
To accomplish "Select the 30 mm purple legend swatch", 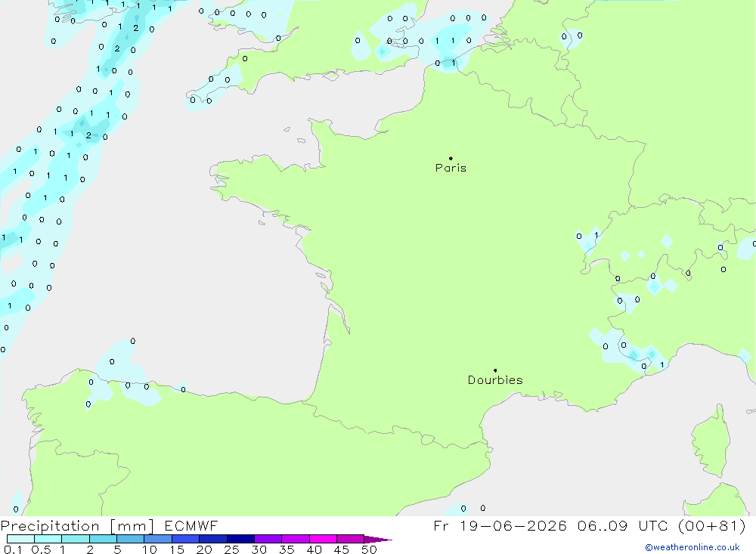I will coord(268,539).
